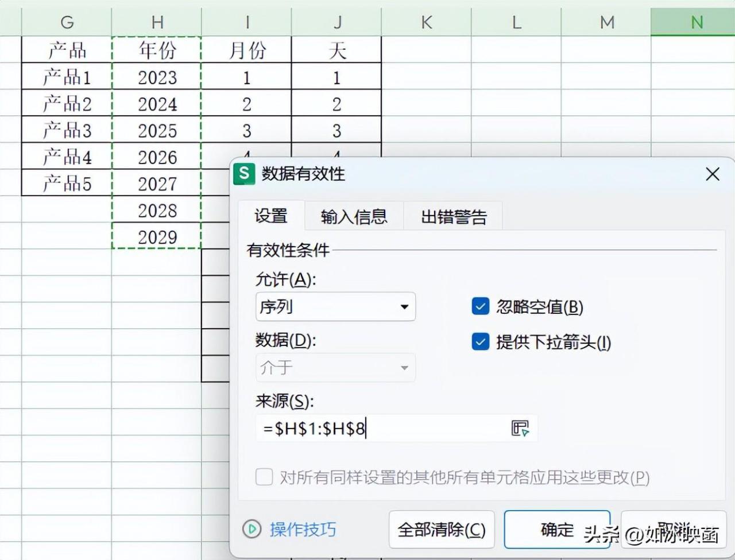Click the 天 cell with value 2

pyautogui.click(x=336, y=103)
